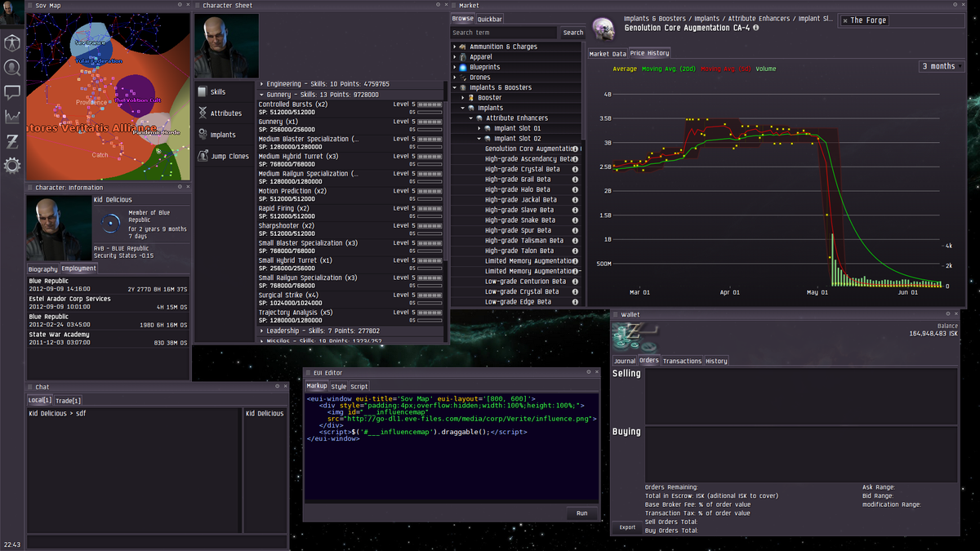Expand Implant Slot 01 group
Image resolution: width=980 pixels, height=551 pixels.
pos(479,128)
